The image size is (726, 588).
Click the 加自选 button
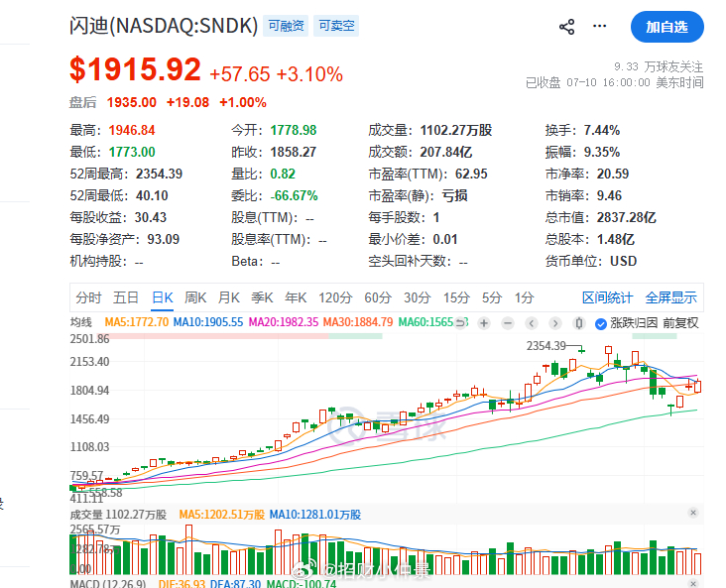click(x=667, y=27)
